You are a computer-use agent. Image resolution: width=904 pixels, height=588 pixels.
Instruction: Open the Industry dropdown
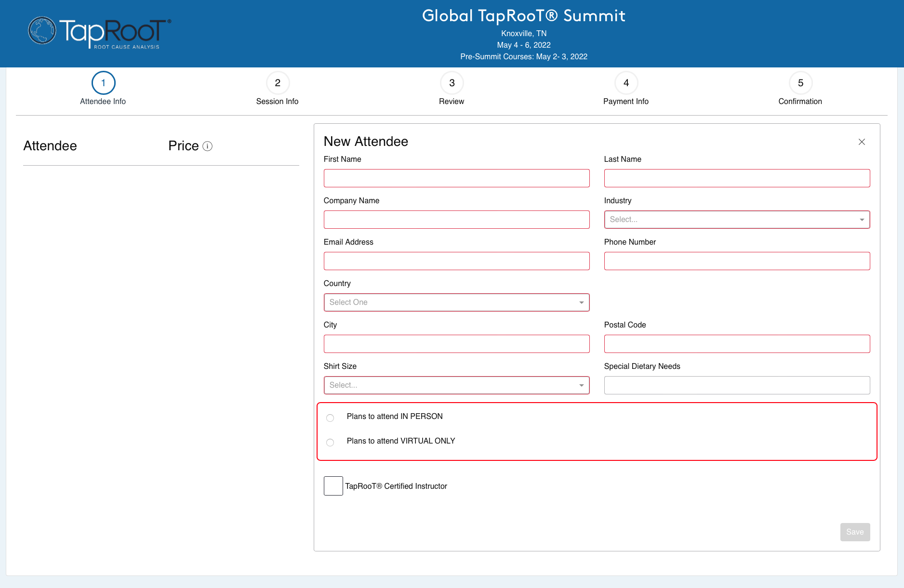coord(737,220)
